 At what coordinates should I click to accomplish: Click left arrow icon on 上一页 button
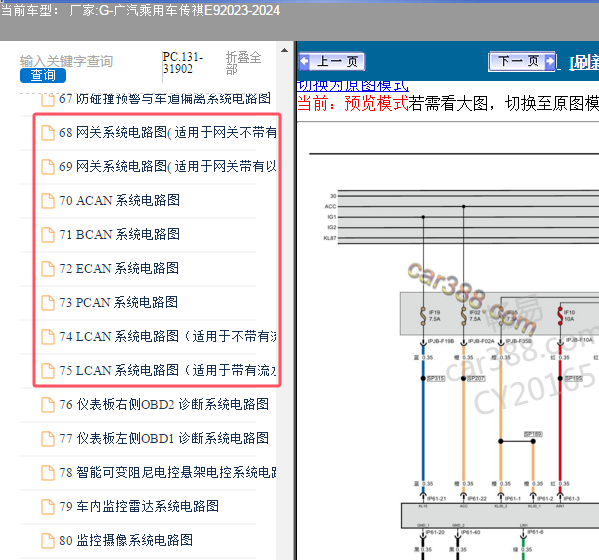coord(305,62)
